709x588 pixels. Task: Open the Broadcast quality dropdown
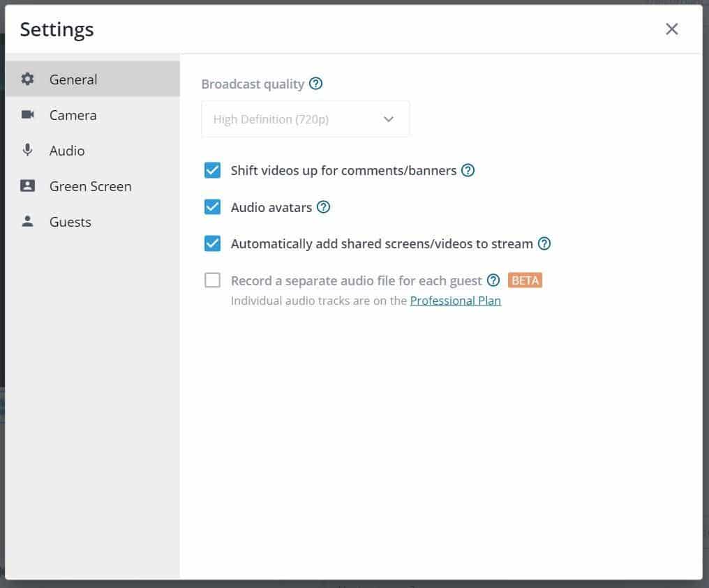[x=305, y=119]
